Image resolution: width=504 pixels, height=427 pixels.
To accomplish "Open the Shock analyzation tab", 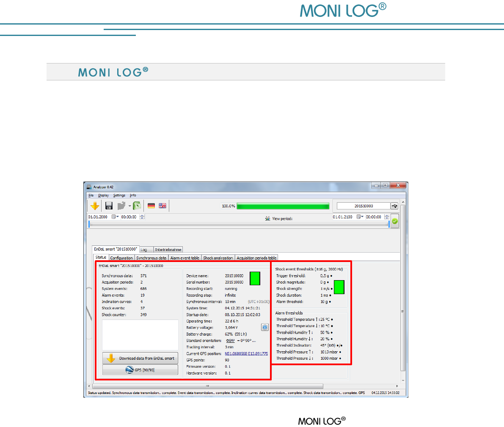I will (x=218, y=258).
